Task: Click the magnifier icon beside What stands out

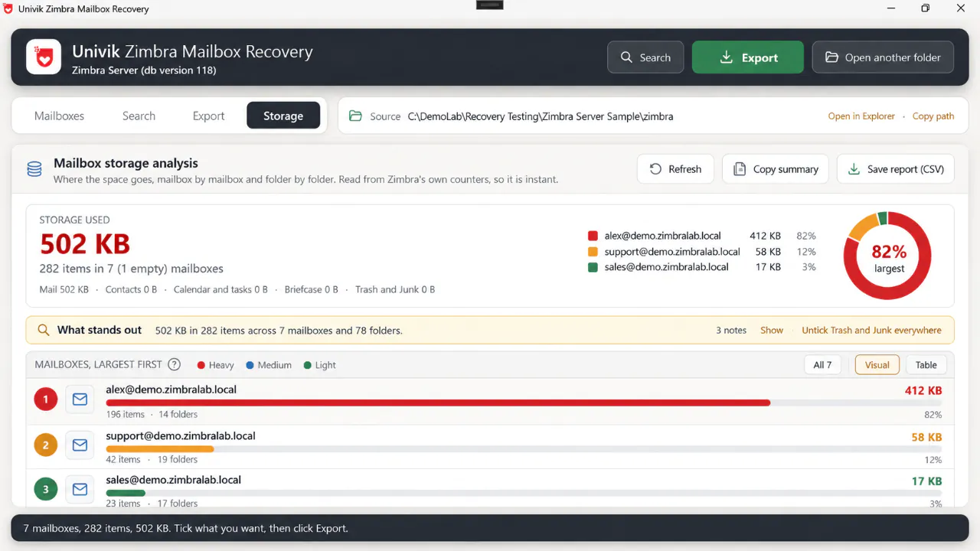Action: point(43,331)
